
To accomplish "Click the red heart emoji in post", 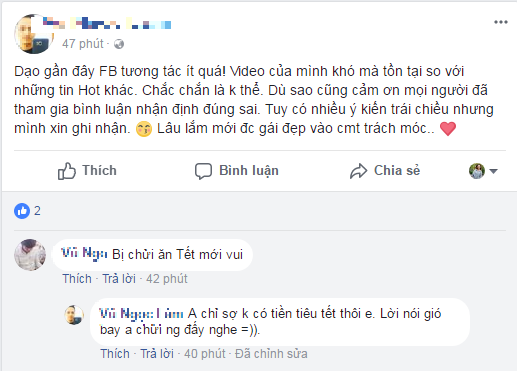I will coord(448,129).
